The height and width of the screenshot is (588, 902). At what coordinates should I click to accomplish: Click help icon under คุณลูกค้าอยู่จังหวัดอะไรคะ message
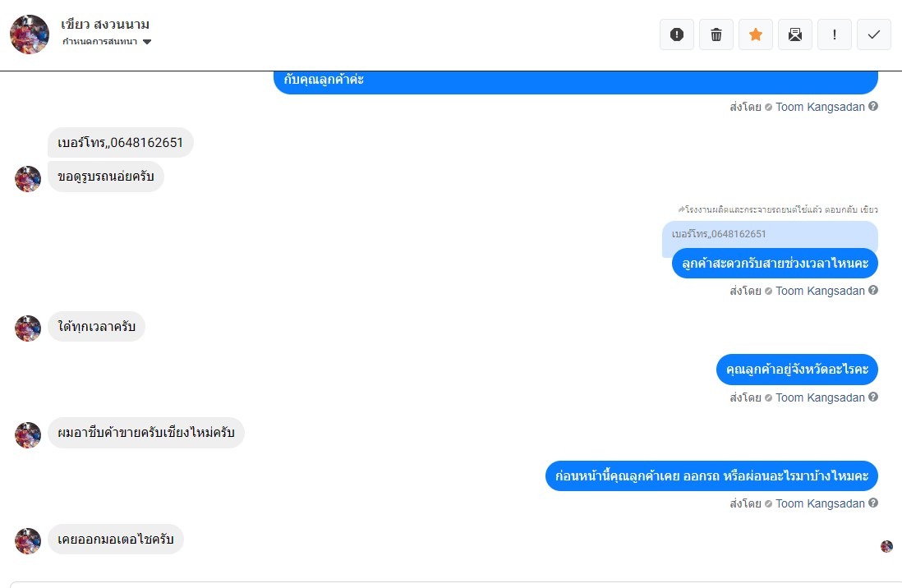(873, 397)
